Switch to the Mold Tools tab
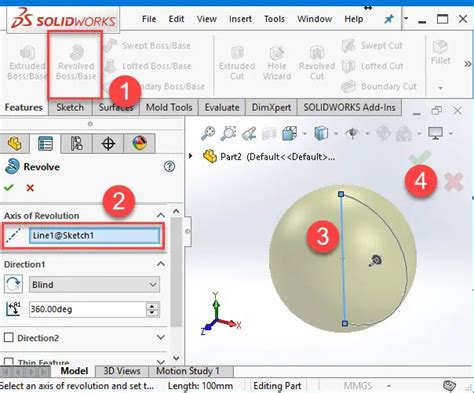 (169, 107)
